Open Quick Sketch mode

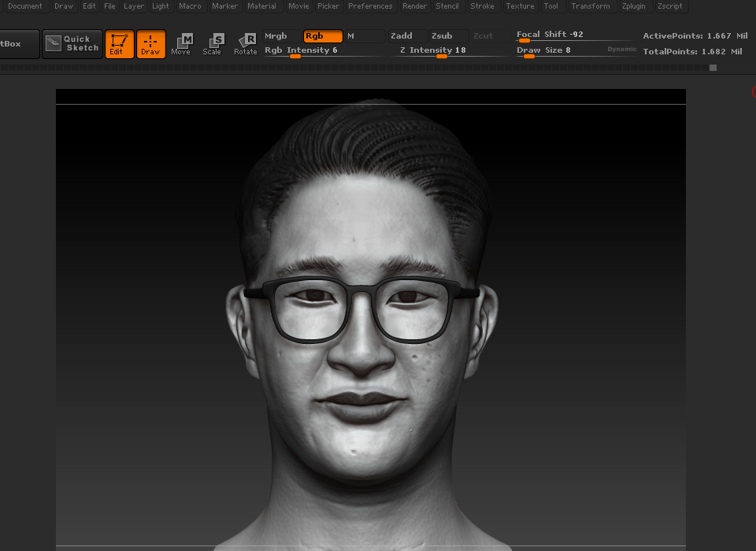click(x=72, y=44)
